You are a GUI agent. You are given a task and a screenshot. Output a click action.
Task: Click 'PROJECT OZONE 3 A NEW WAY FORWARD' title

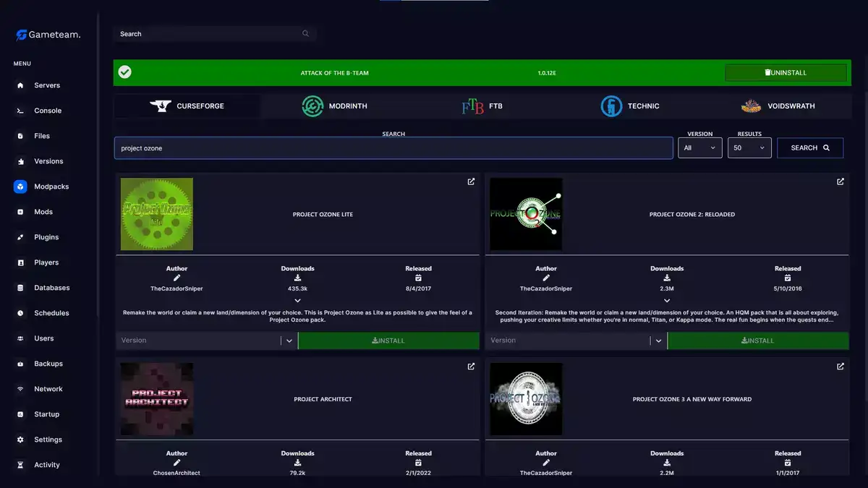(692, 400)
